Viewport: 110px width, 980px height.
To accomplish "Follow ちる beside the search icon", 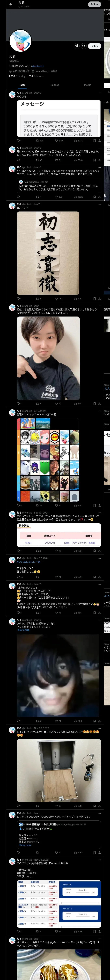I will click(95, 46).
